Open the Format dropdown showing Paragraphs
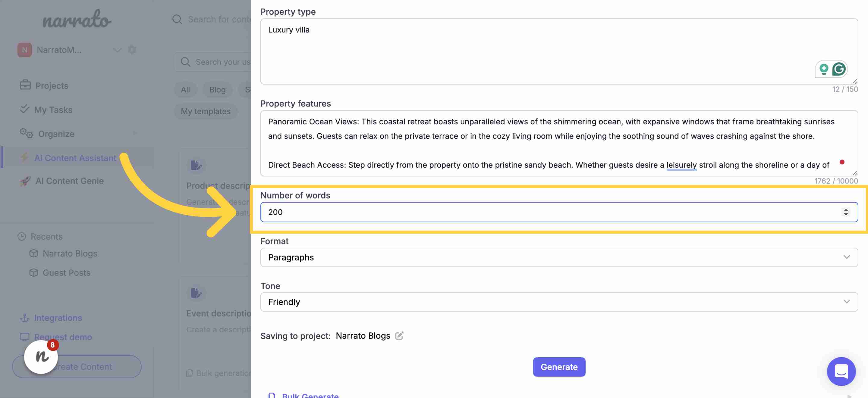Image resolution: width=868 pixels, height=398 pixels. click(559, 257)
